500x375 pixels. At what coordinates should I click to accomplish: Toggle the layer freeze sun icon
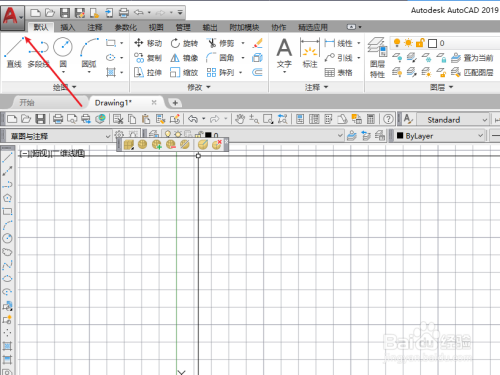pos(408,43)
